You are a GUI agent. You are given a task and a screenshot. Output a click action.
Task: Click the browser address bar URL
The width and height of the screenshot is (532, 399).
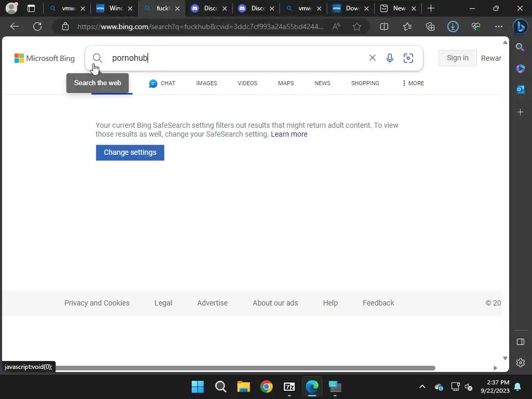coord(200,26)
